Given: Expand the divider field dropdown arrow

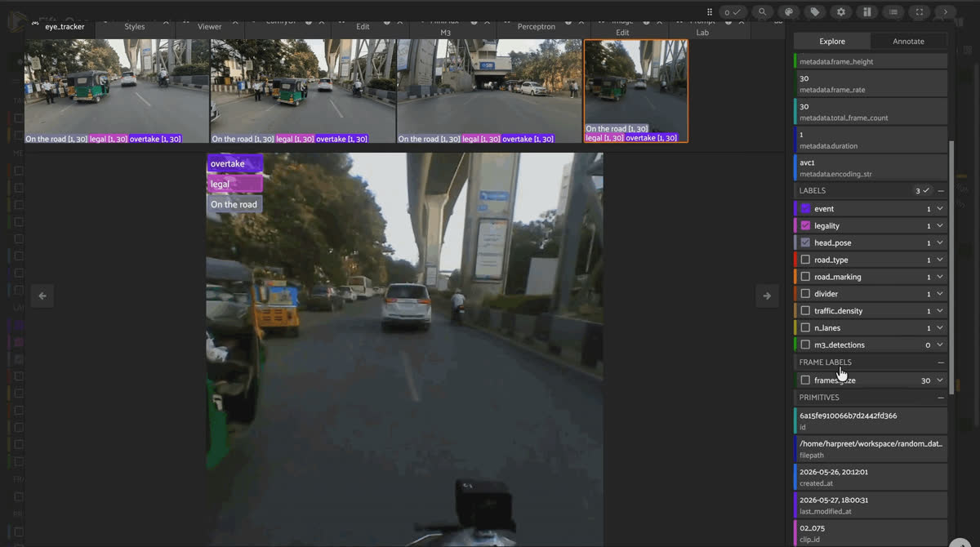Looking at the screenshot, I should pos(940,294).
